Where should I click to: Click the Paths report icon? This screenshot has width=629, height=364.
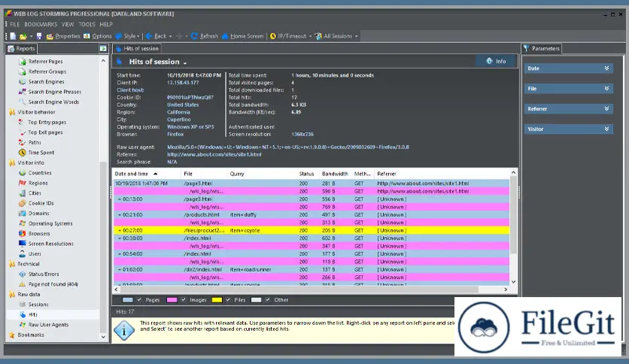(23, 142)
